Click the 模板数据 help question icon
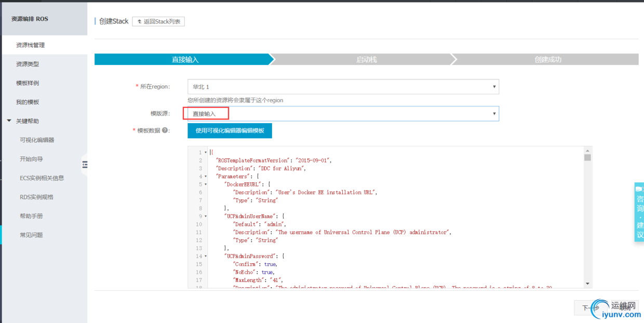This screenshot has width=644, height=323. tap(165, 130)
